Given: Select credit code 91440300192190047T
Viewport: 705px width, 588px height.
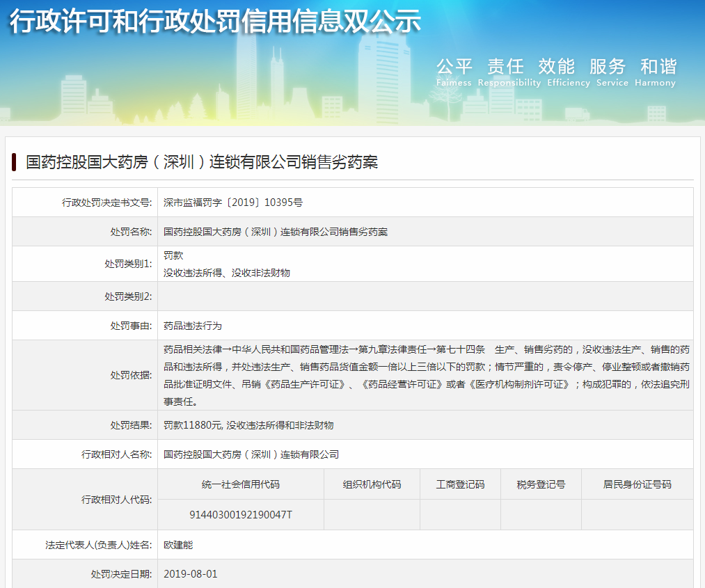Looking at the screenshot, I should click(241, 515).
